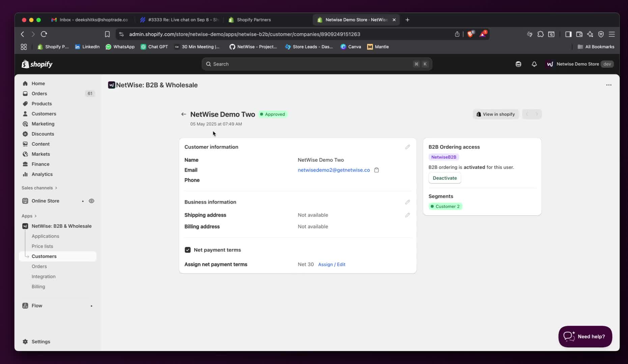
Task: Open Customers in the main sidebar
Action: [x=58, y=114]
